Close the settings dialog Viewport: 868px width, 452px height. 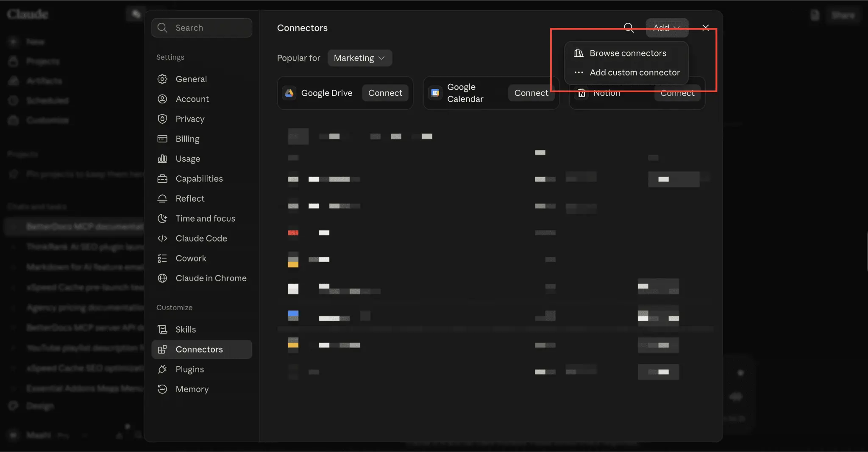tap(706, 28)
